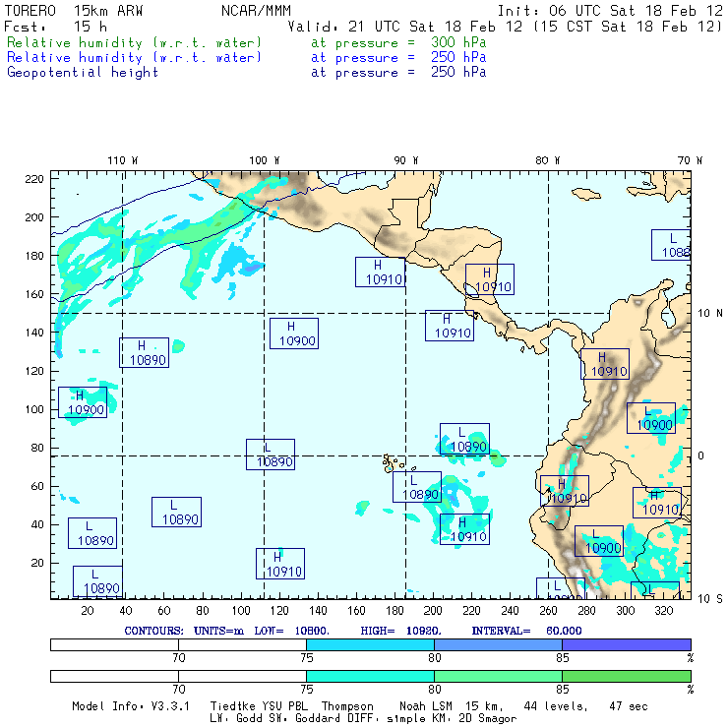
Task: Click the "Geopotential height" label
Action: (83, 73)
